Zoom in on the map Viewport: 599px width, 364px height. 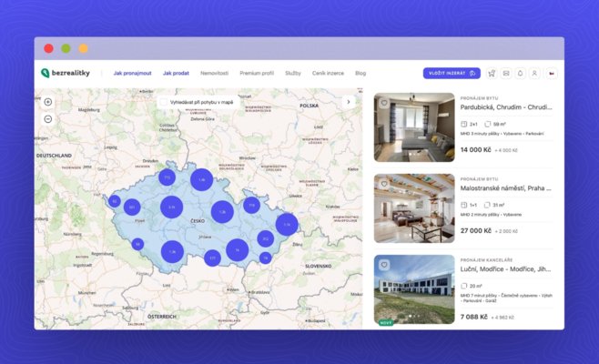48,102
